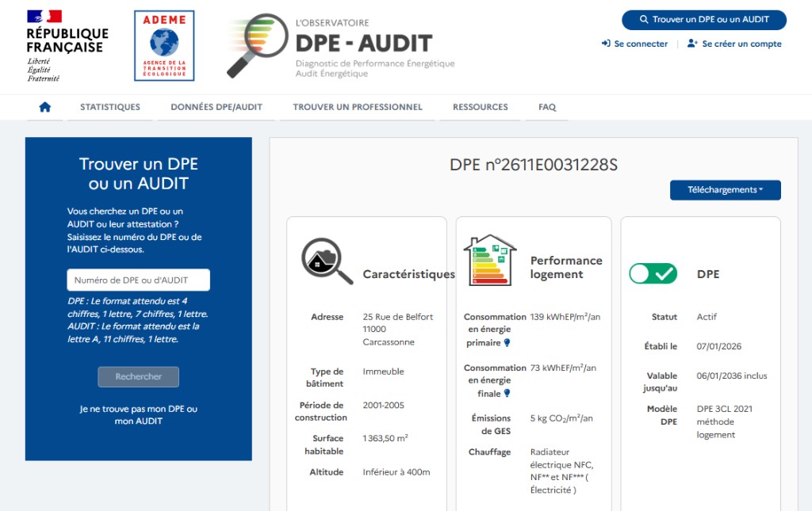Click the Rechercher button
The height and width of the screenshot is (511, 812).
[138, 376]
